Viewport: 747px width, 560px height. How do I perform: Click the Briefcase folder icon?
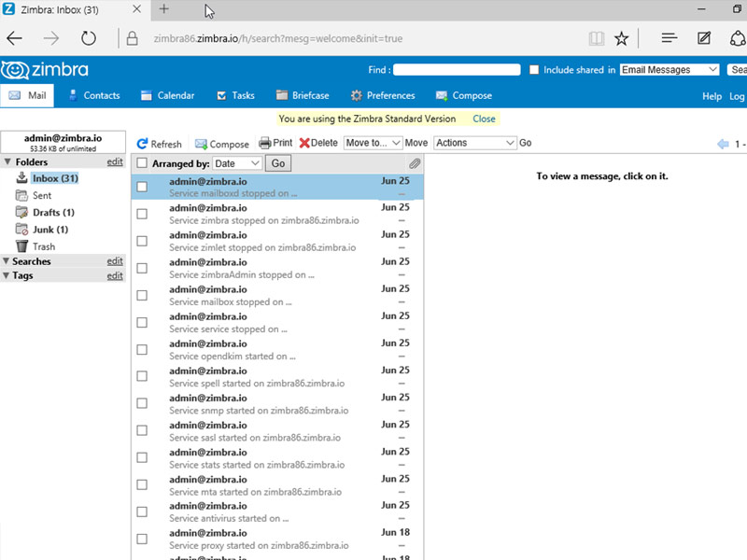(282, 95)
